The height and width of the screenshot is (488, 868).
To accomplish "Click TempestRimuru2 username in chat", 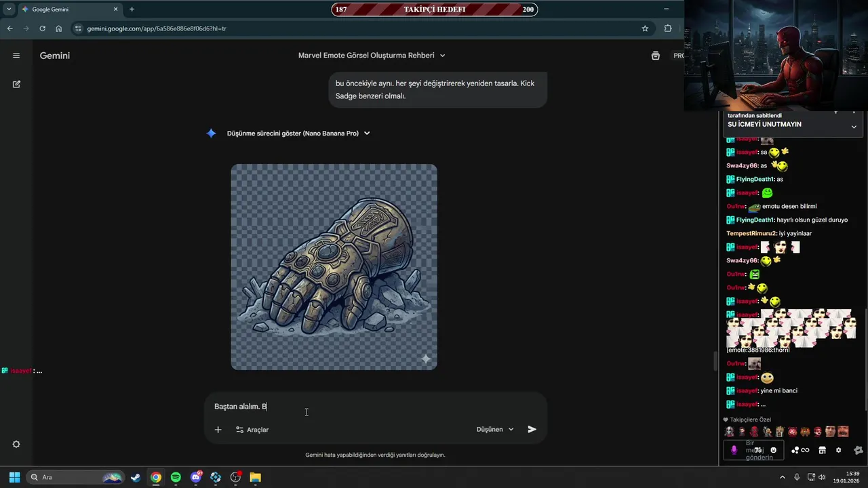I will click(751, 233).
